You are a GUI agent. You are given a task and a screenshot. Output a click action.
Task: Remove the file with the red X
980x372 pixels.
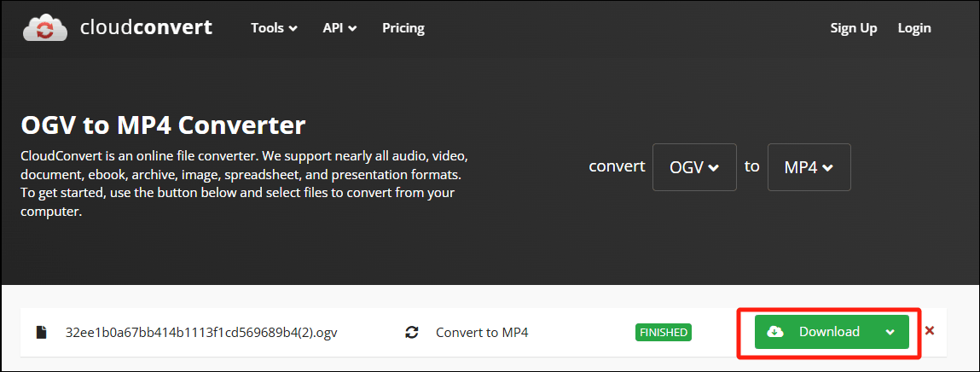[x=930, y=331]
